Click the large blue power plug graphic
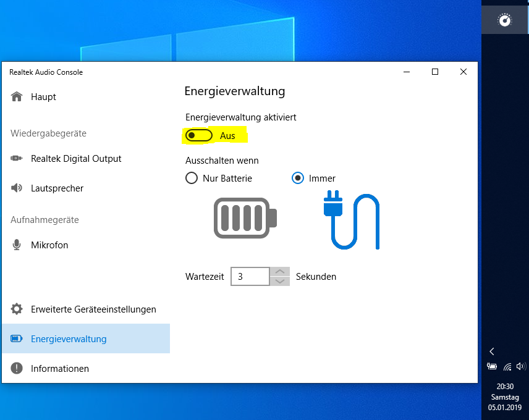The width and height of the screenshot is (529, 420). (x=351, y=220)
